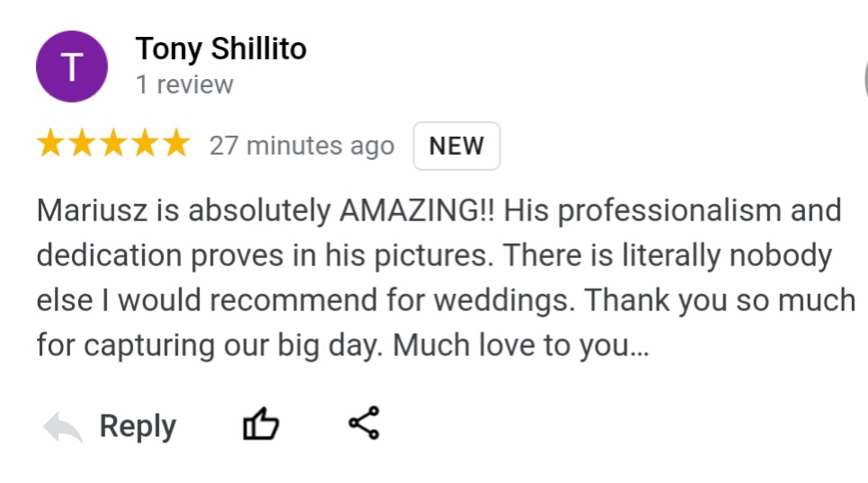The image size is (868, 483).
Task: Click the 'Much love to you' closing line
Action: [521, 345]
